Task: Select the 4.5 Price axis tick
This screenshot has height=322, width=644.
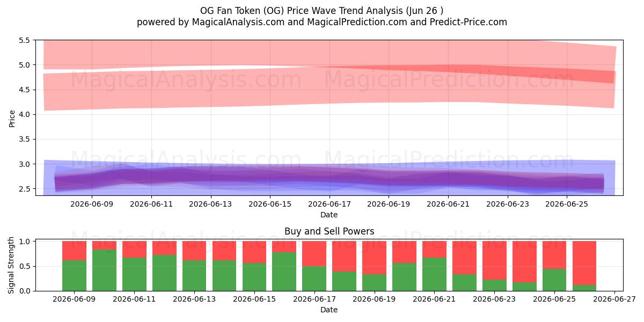Action: click(x=24, y=90)
